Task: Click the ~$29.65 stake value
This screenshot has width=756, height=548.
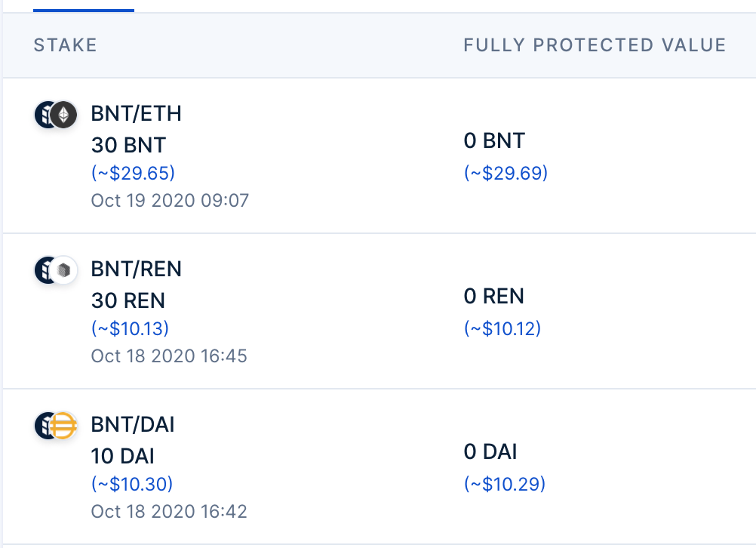Action: click(133, 174)
